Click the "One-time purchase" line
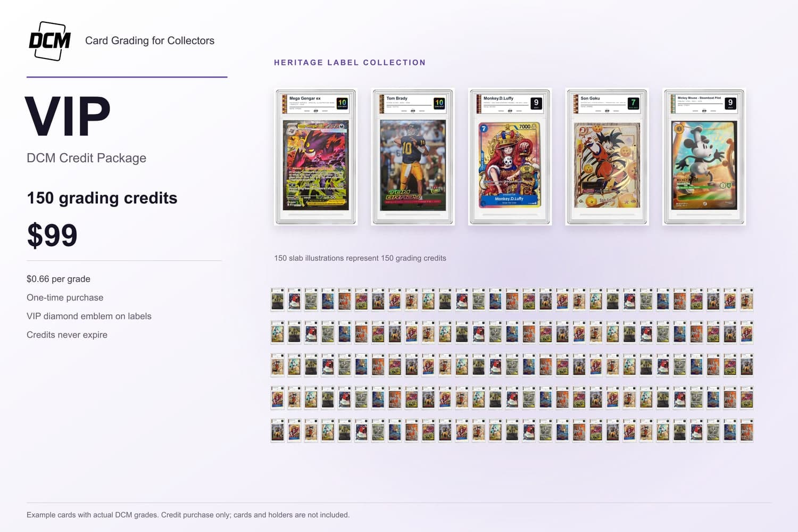 click(65, 297)
